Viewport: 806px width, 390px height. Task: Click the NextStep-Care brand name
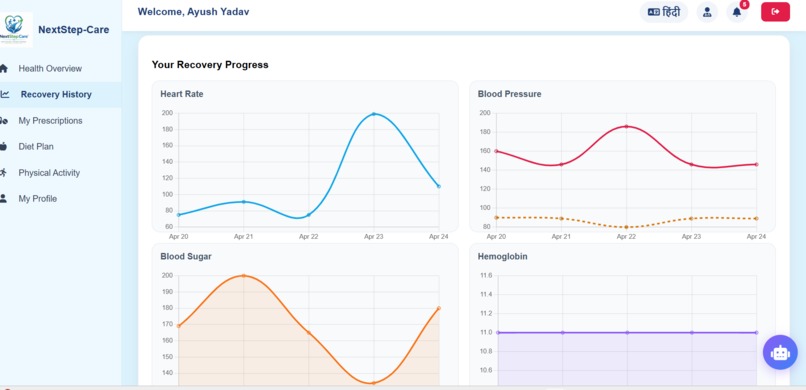point(74,30)
